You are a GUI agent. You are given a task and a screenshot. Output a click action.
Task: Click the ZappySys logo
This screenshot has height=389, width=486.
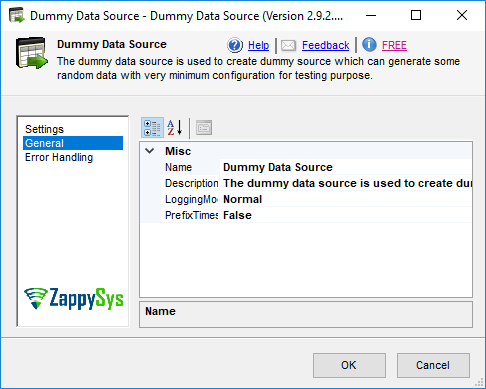click(73, 298)
